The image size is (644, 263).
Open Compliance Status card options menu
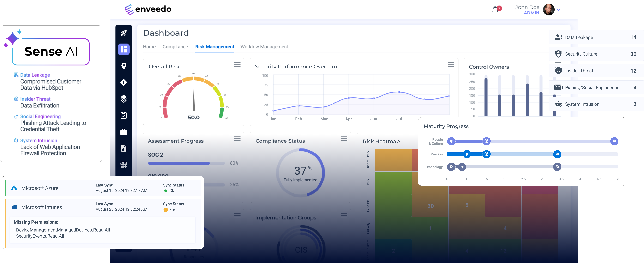[x=344, y=139]
